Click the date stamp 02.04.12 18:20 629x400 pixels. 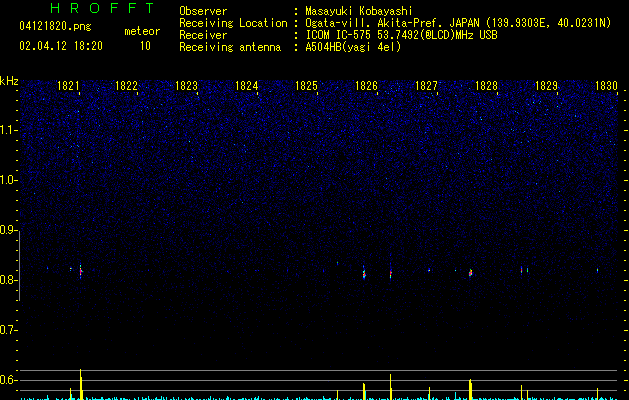coord(61,46)
